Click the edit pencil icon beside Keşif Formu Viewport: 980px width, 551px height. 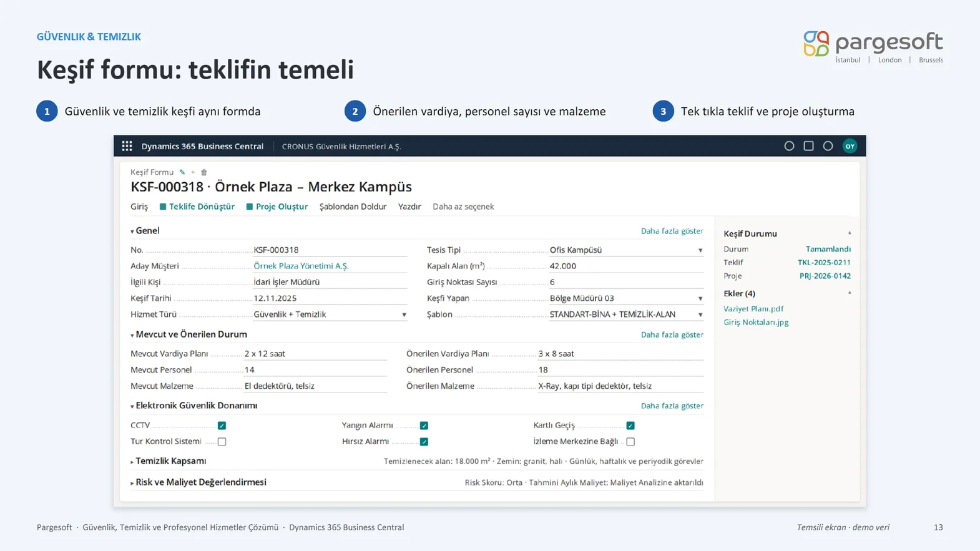click(182, 172)
